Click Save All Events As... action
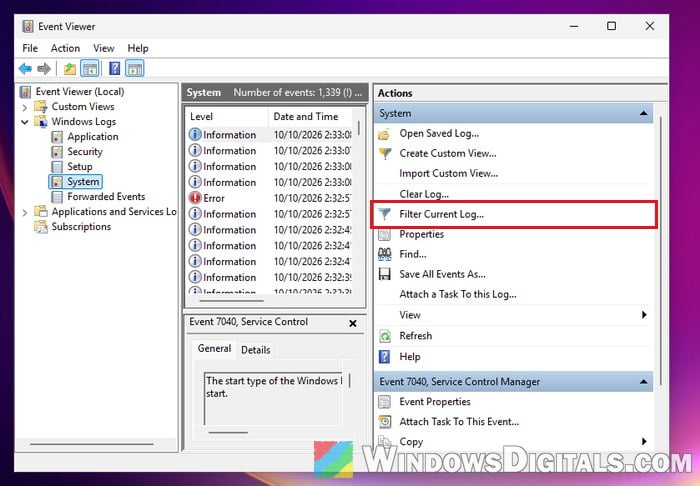Viewport: 700px width, 486px height. [x=442, y=274]
